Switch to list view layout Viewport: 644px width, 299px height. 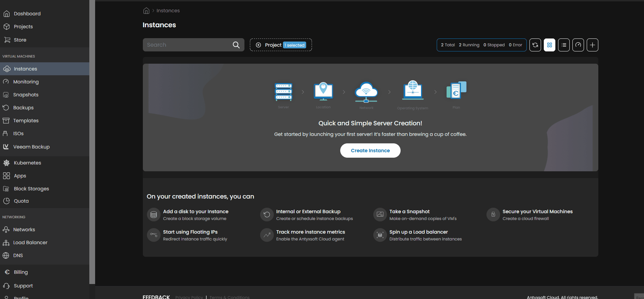564,45
